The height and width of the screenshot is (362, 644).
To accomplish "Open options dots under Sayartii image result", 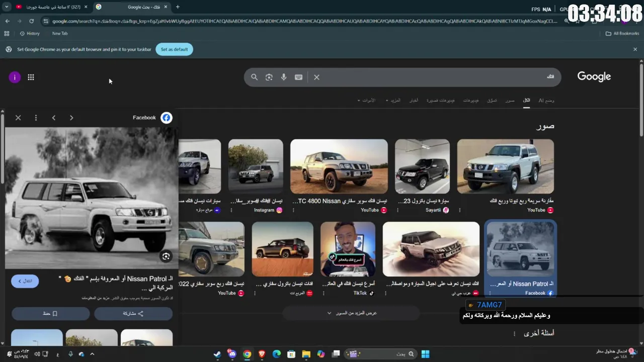I will click(x=397, y=210).
